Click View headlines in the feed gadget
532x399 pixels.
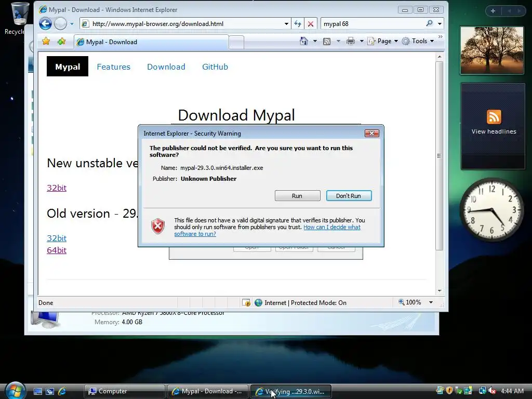pyautogui.click(x=494, y=131)
